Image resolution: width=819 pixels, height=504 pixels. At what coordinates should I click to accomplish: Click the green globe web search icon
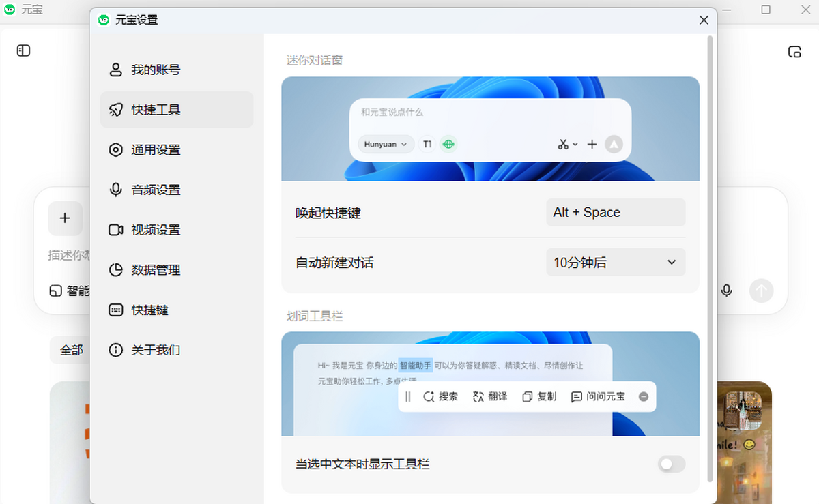[448, 145]
